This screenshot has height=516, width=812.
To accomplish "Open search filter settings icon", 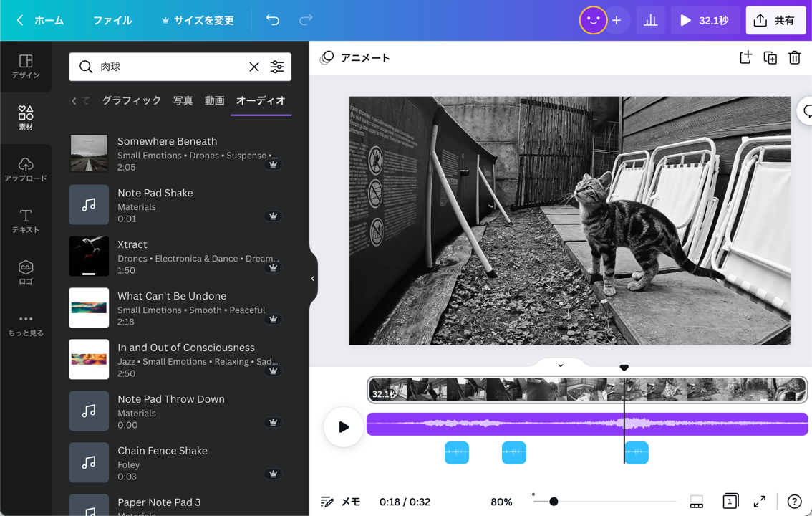I will (277, 67).
